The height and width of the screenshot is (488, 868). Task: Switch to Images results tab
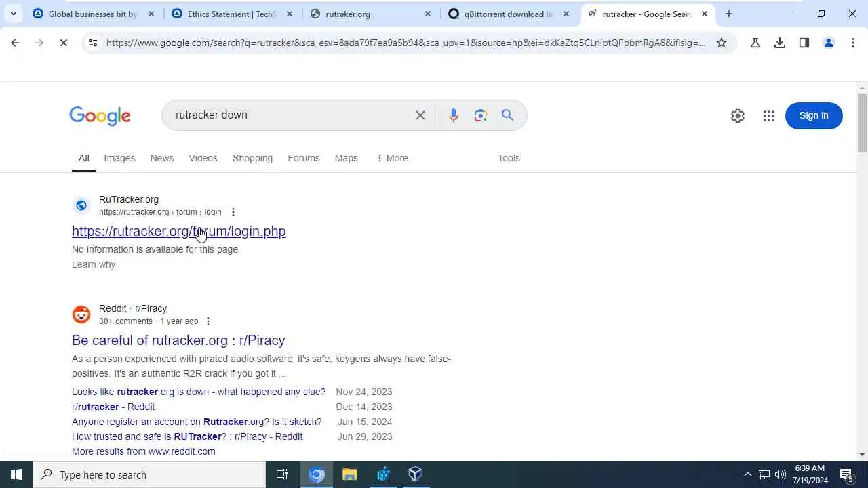point(119,158)
